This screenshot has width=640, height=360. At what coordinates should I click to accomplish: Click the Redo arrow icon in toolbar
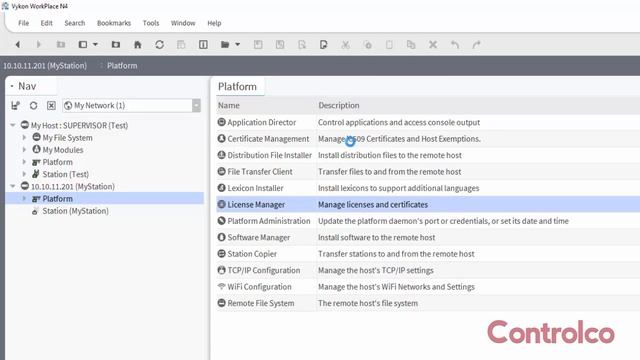coord(476,44)
